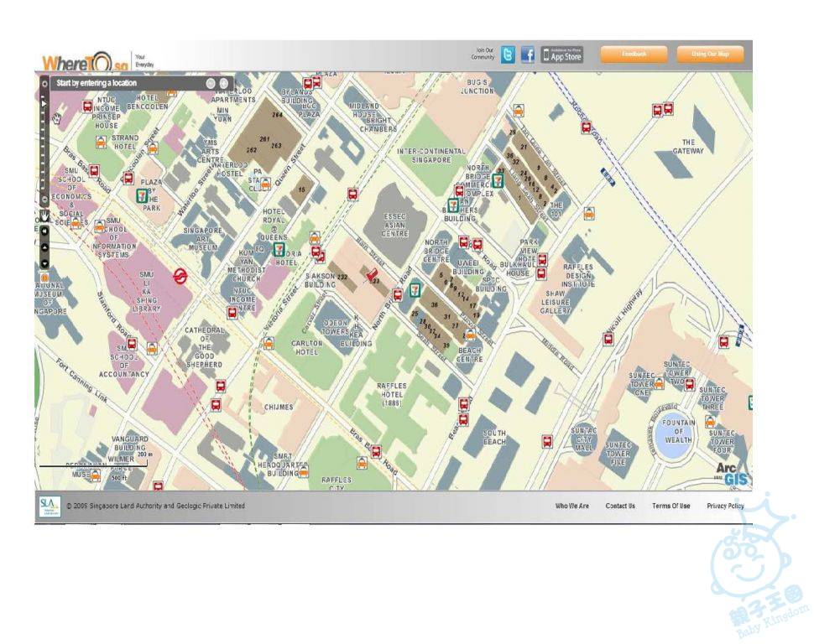Screen dimensions: 814x644
Task: Open the Contact Us link
Action: click(620, 506)
